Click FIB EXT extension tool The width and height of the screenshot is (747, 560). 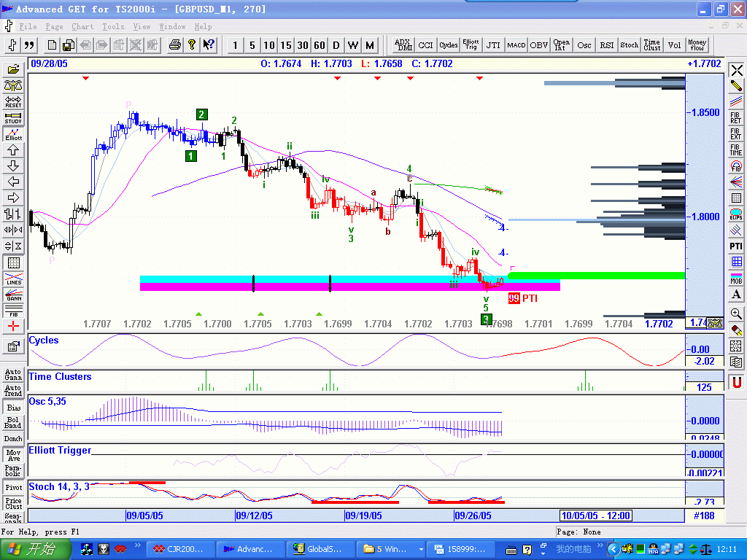[736, 134]
